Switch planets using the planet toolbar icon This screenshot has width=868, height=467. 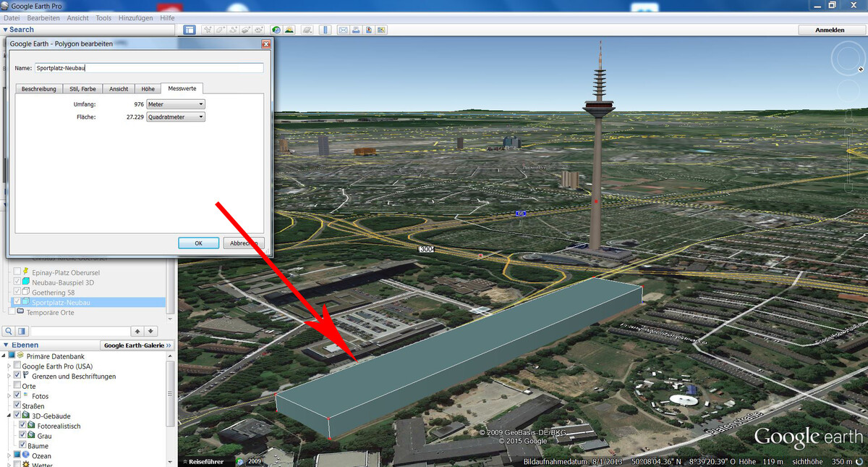[x=307, y=30]
